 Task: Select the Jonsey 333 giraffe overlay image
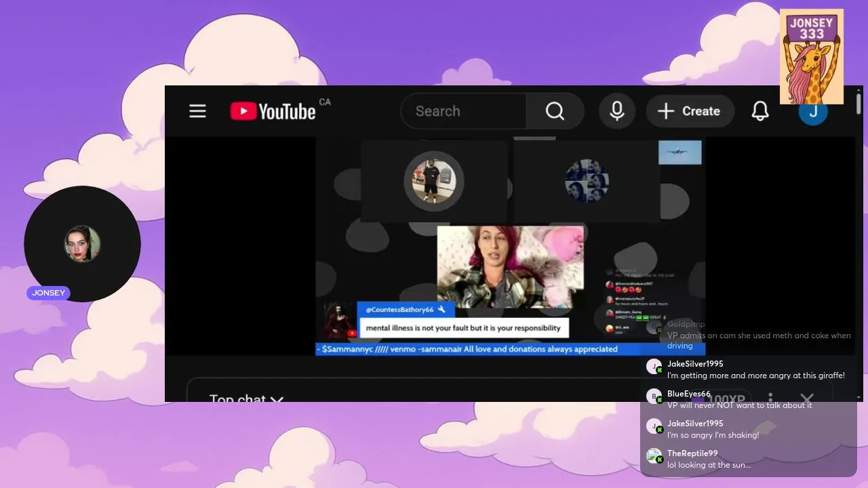pyautogui.click(x=811, y=56)
